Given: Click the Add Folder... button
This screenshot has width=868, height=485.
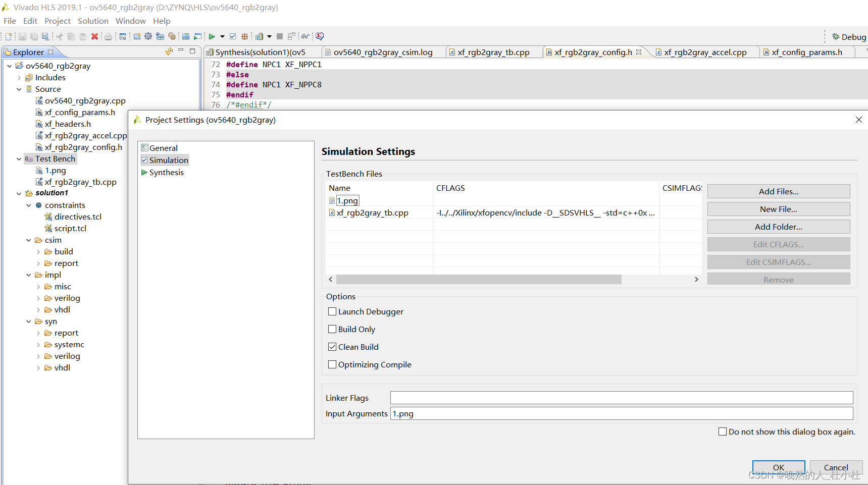Looking at the screenshot, I should [x=779, y=227].
